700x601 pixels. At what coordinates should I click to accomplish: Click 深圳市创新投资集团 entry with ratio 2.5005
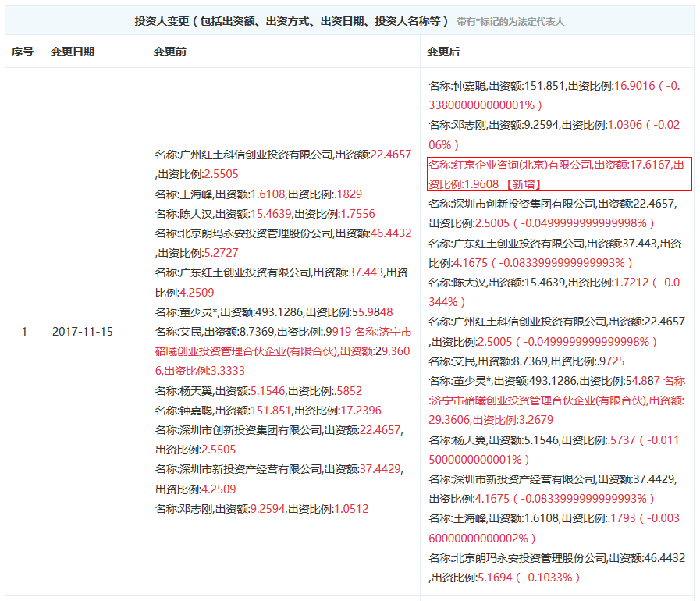click(553, 213)
